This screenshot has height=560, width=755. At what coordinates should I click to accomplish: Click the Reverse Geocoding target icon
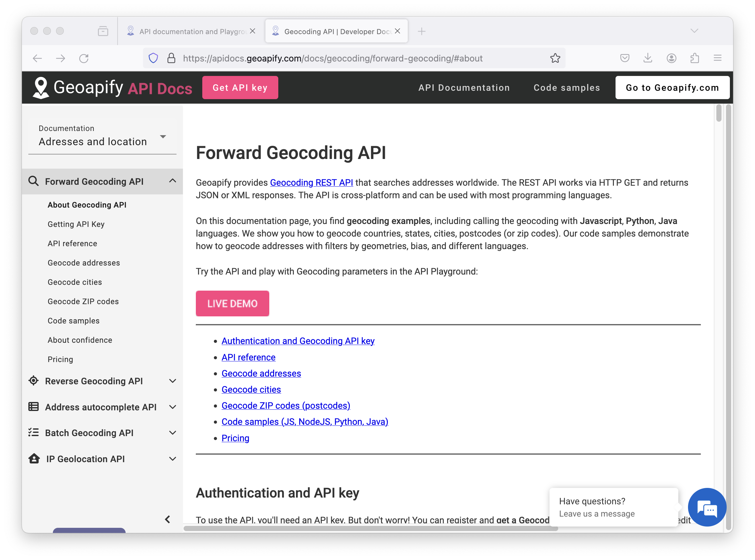point(33,381)
